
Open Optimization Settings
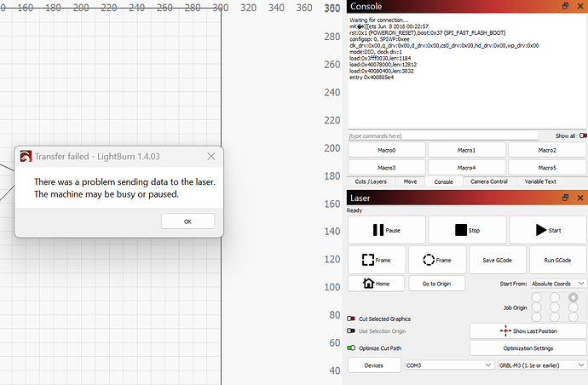(528, 348)
